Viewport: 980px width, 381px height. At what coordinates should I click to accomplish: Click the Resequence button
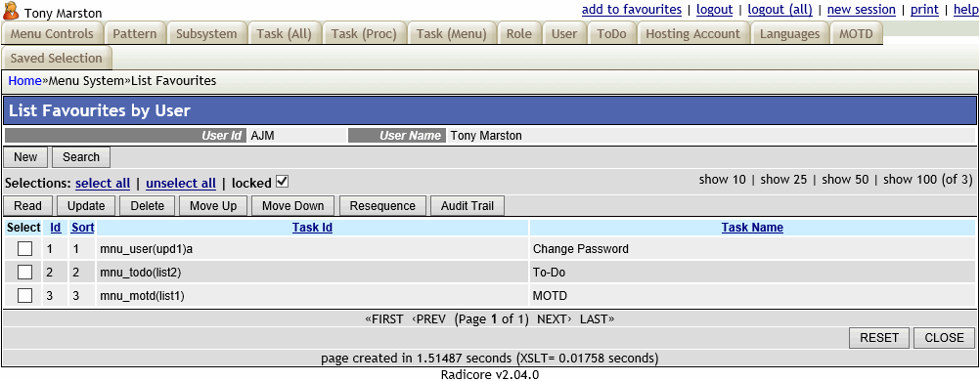(x=382, y=206)
